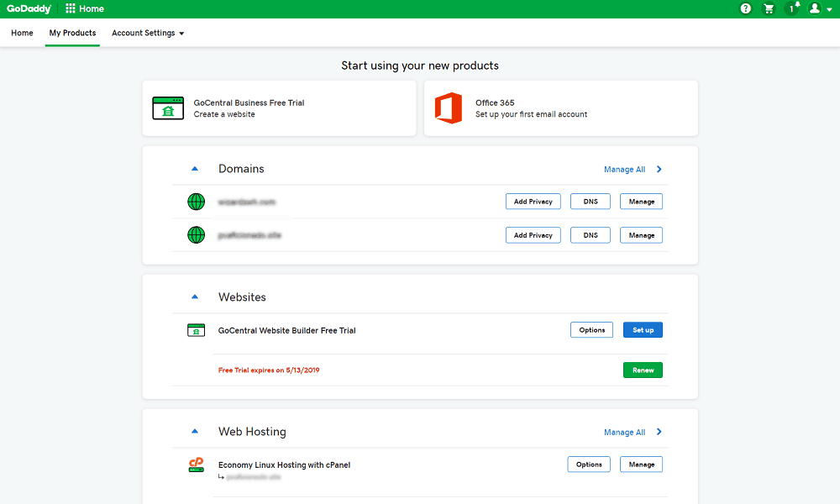Click the blue Set up button

click(x=643, y=330)
